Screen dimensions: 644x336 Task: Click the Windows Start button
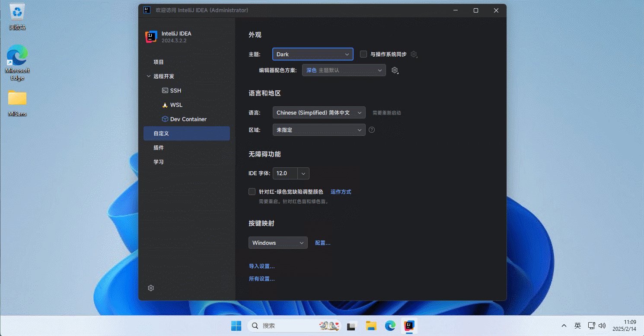pyautogui.click(x=236, y=326)
